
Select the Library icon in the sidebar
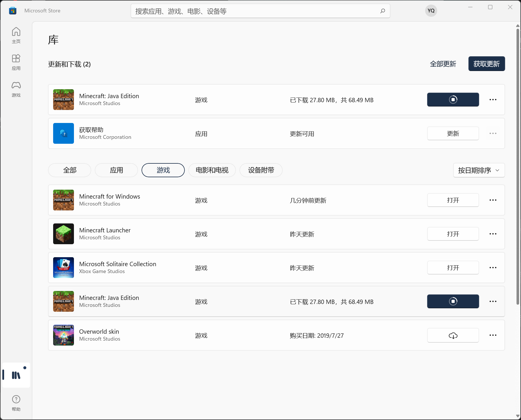[16, 375]
